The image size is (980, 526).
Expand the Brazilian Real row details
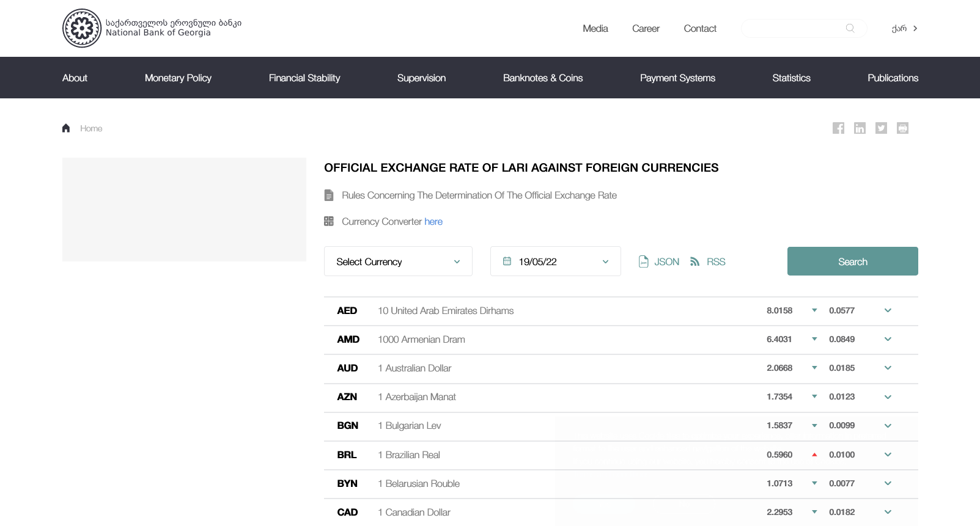888,455
